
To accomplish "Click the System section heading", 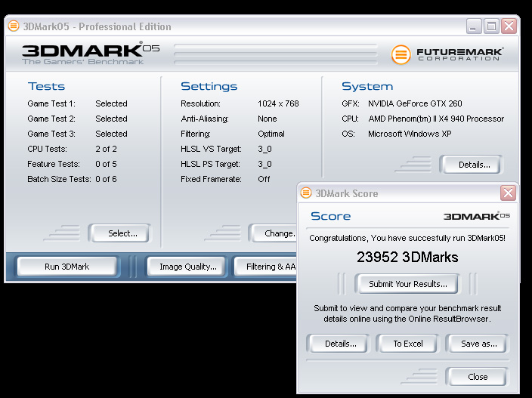I will click(367, 86).
